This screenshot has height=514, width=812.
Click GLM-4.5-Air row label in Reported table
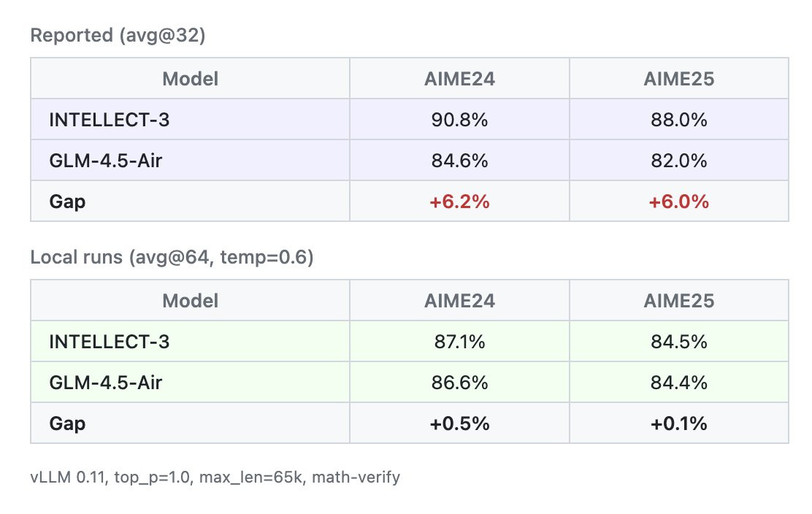point(105,160)
